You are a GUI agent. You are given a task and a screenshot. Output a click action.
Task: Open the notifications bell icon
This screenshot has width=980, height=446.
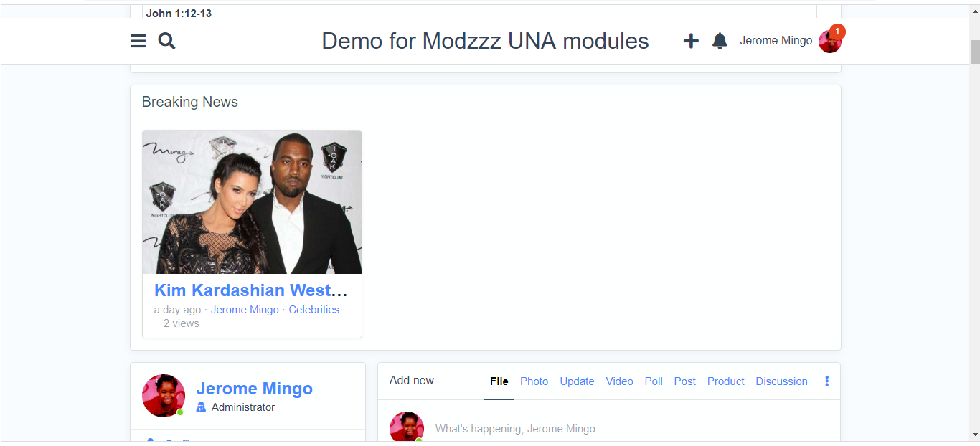[x=720, y=41]
